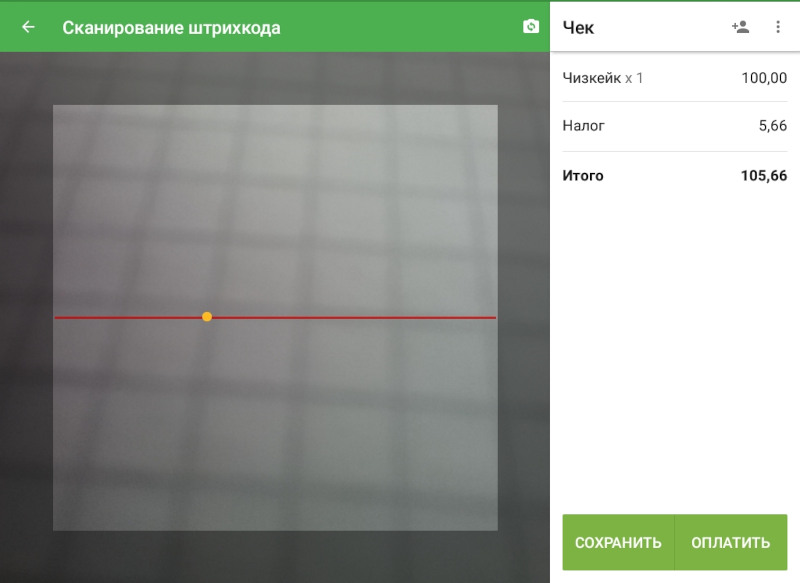Switch camera using the camera toggle icon
The height and width of the screenshot is (583, 800).
(530, 27)
